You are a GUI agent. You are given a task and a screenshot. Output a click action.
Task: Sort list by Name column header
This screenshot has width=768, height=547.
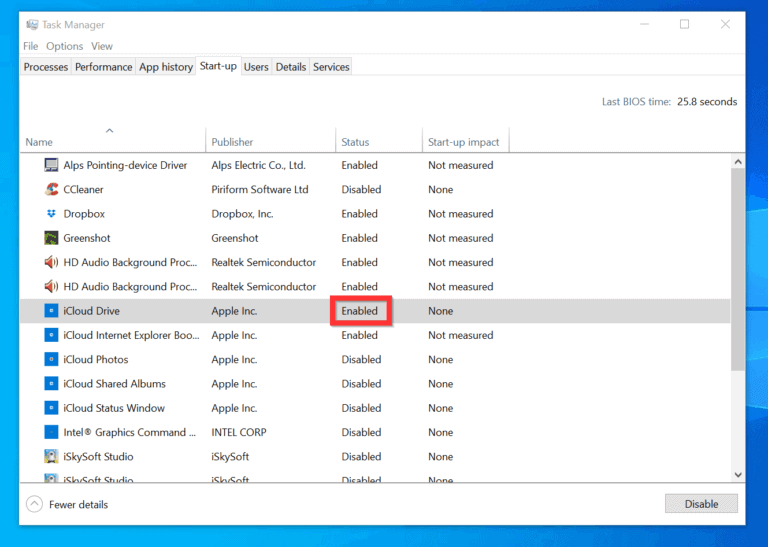(113, 139)
